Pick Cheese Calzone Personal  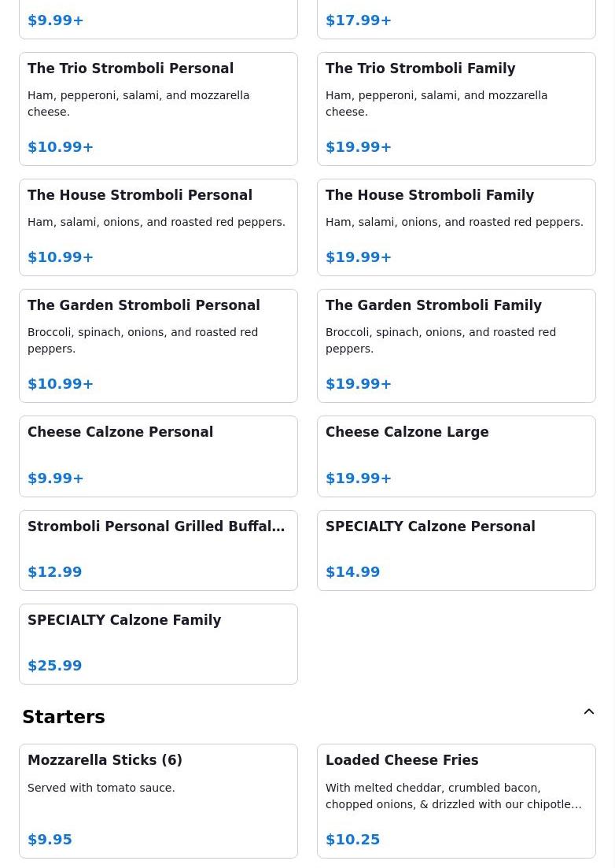click(158, 456)
